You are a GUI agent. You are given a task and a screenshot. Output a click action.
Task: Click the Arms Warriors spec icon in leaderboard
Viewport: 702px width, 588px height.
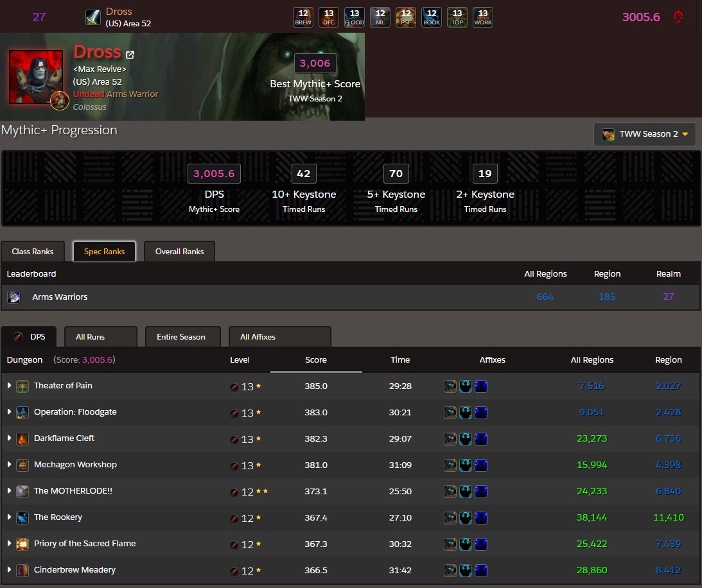[x=13, y=297]
